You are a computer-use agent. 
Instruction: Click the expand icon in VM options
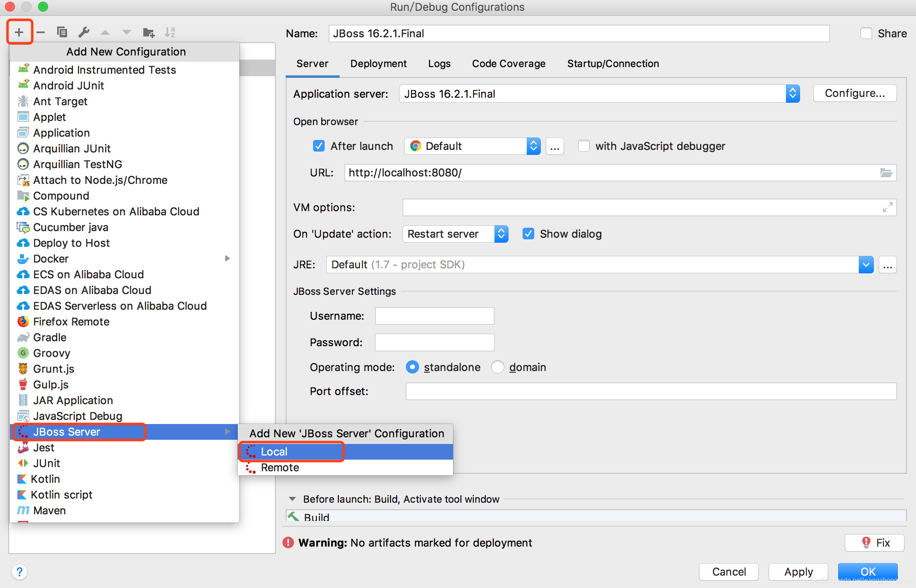[x=887, y=207]
